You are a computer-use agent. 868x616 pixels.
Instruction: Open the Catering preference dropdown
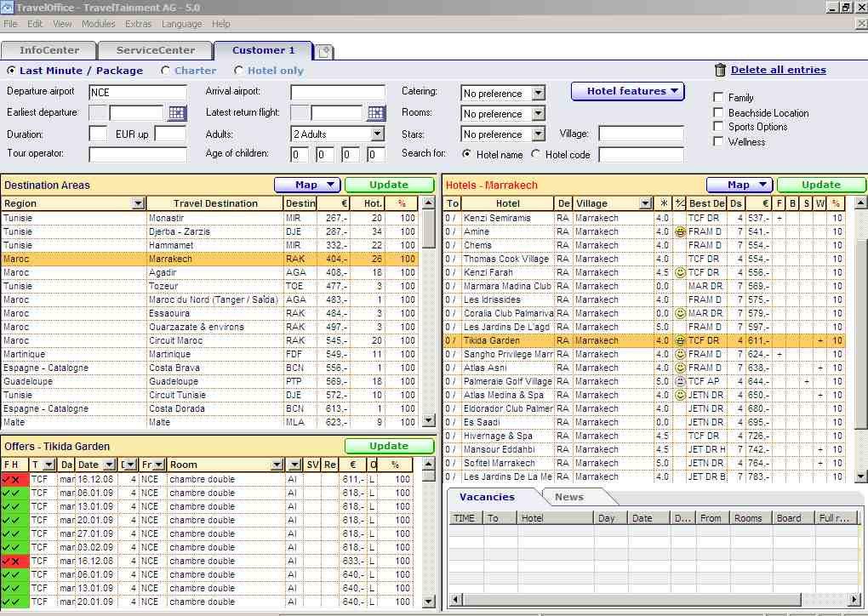pyautogui.click(x=538, y=93)
